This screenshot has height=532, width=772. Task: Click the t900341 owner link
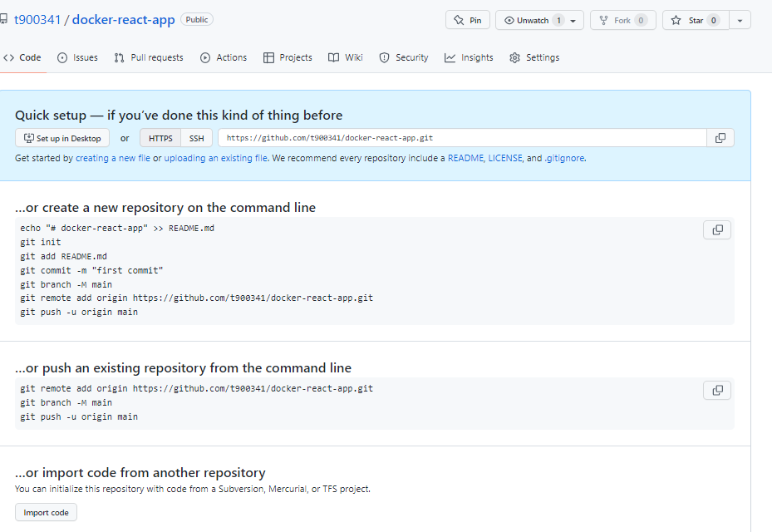click(37, 20)
